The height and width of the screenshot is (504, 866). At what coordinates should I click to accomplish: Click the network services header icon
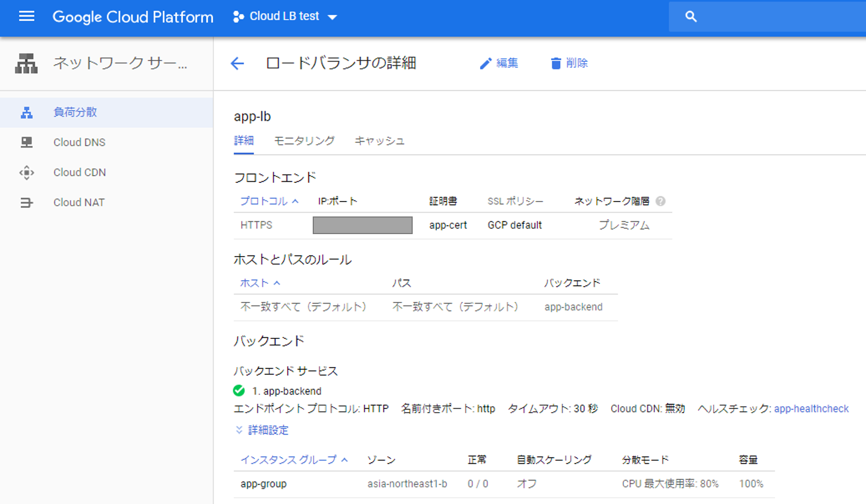[26, 63]
